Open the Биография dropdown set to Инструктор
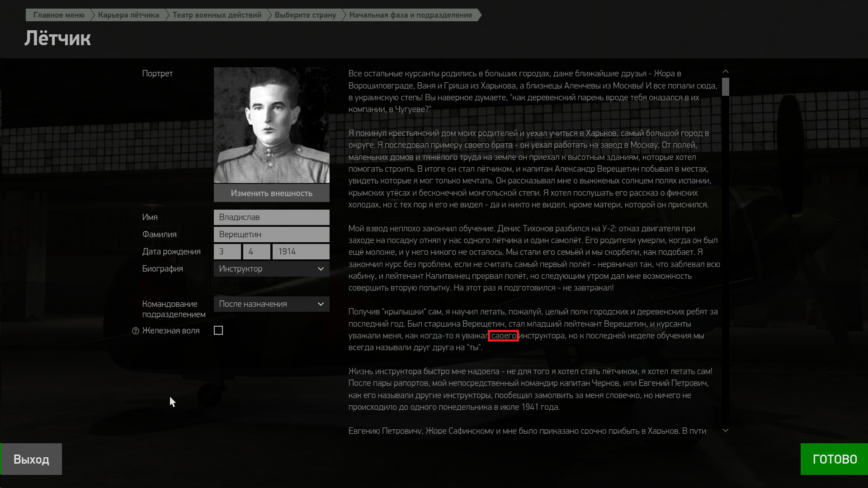Screen dimensions: 868x488 tap(271, 269)
